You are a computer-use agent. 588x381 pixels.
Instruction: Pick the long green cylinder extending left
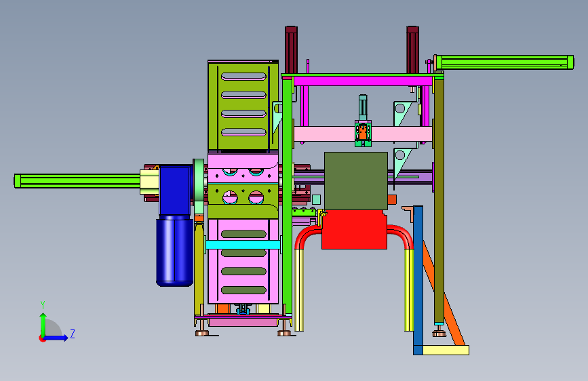[x=77, y=181]
